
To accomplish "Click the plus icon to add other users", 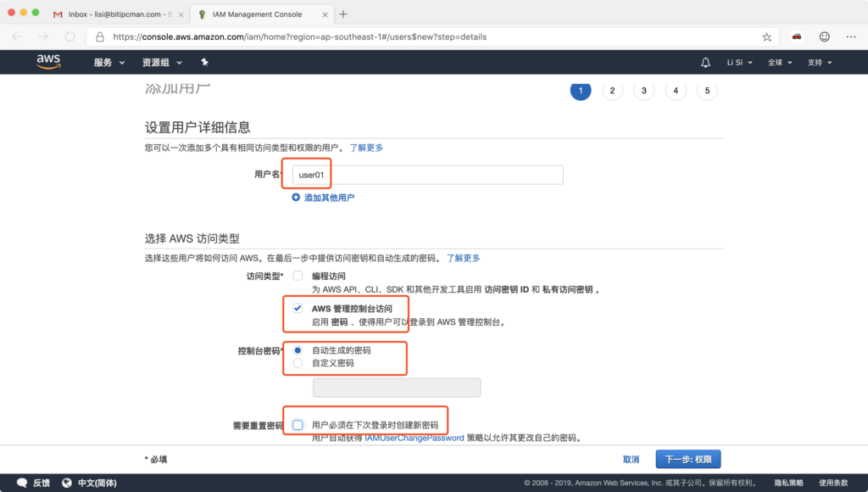I will tap(296, 198).
